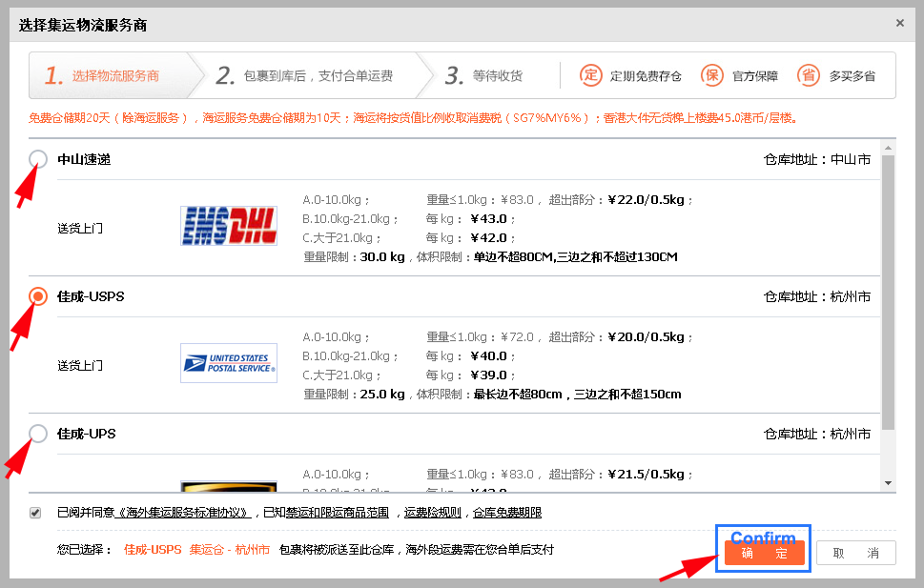Select the 佳成-USPS radio button

[x=38, y=296]
